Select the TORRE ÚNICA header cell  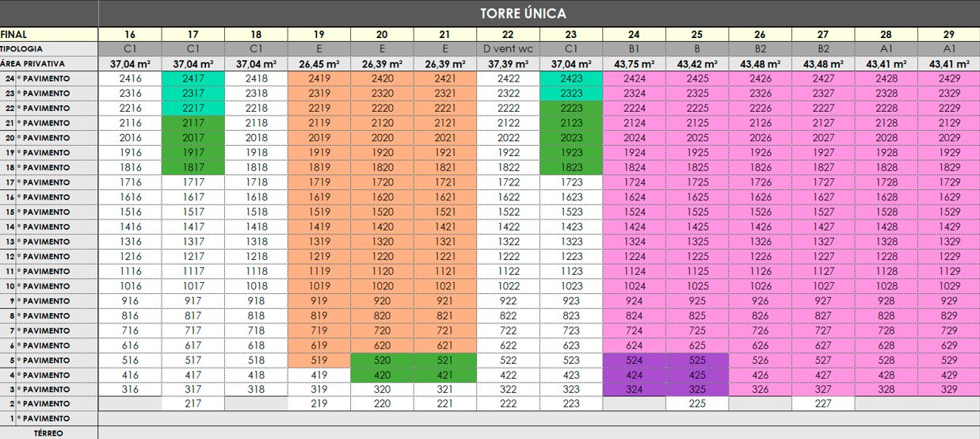[523, 13]
